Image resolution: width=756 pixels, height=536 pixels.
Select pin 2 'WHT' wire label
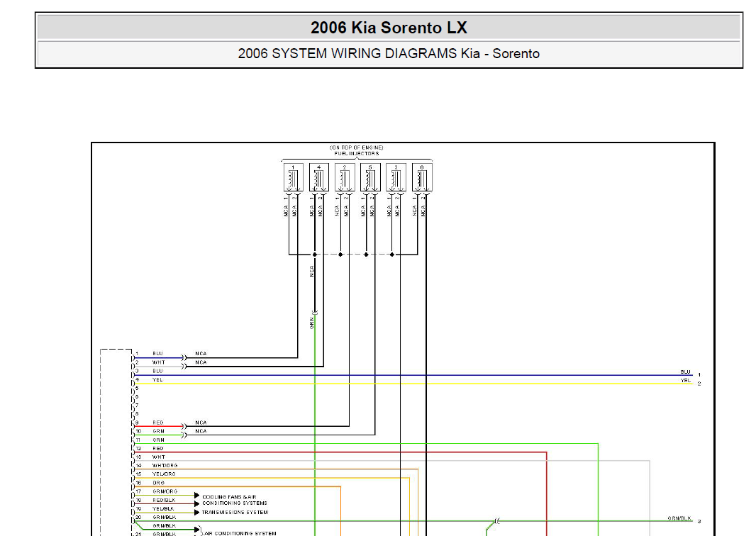tap(159, 362)
